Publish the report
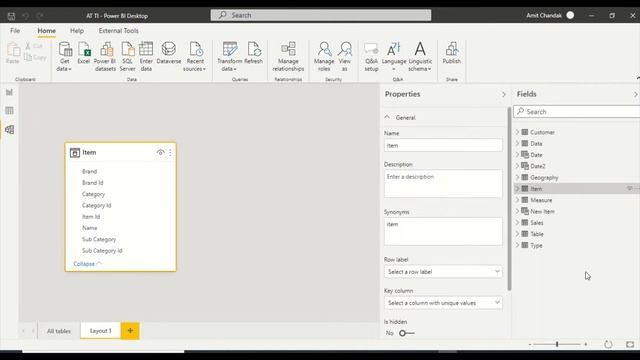Image resolution: width=640 pixels, height=360 pixels. coord(452,53)
